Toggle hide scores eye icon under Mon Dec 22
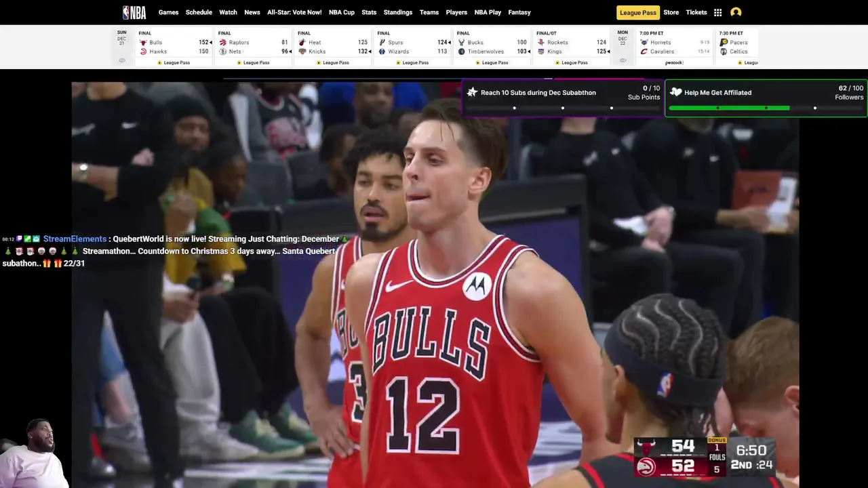The height and width of the screenshot is (488, 868). click(x=623, y=60)
